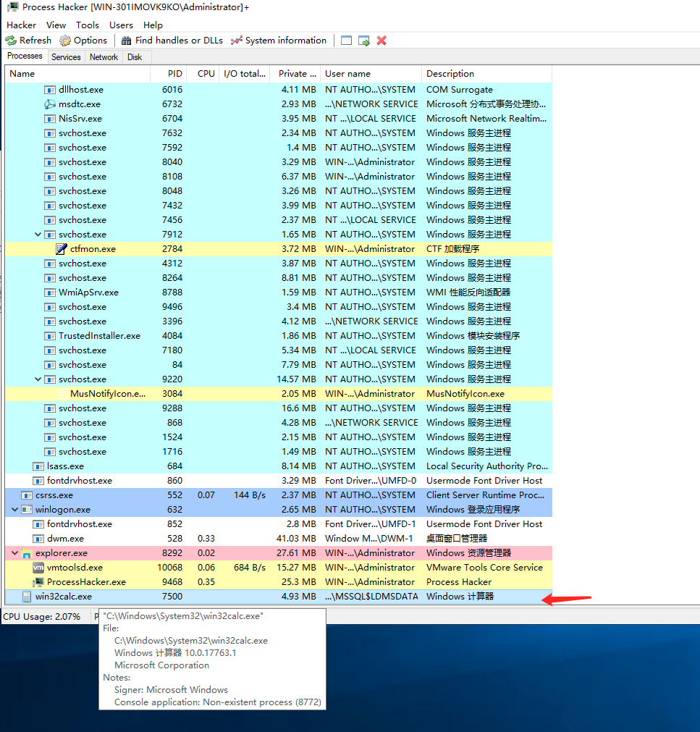Click the Find window toolbar icon
The image size is (700, 732).
point(346,41)
